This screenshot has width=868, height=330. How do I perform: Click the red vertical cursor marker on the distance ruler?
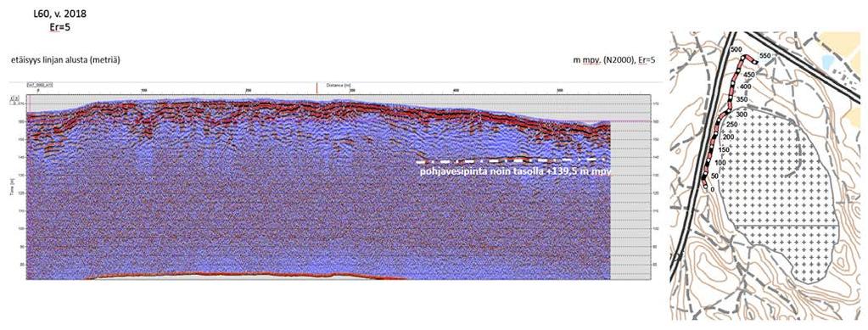click(x=316, y=87)
